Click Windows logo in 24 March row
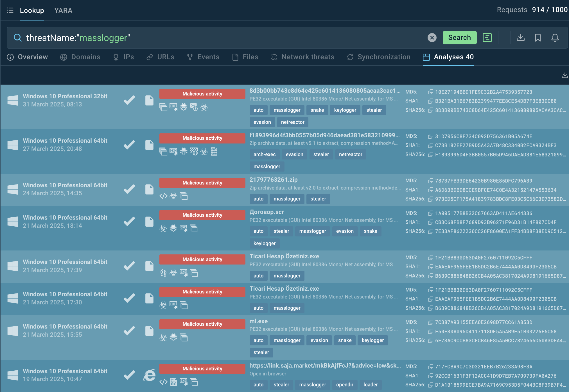This screenshot has height=392, width=569. [13, 189]
